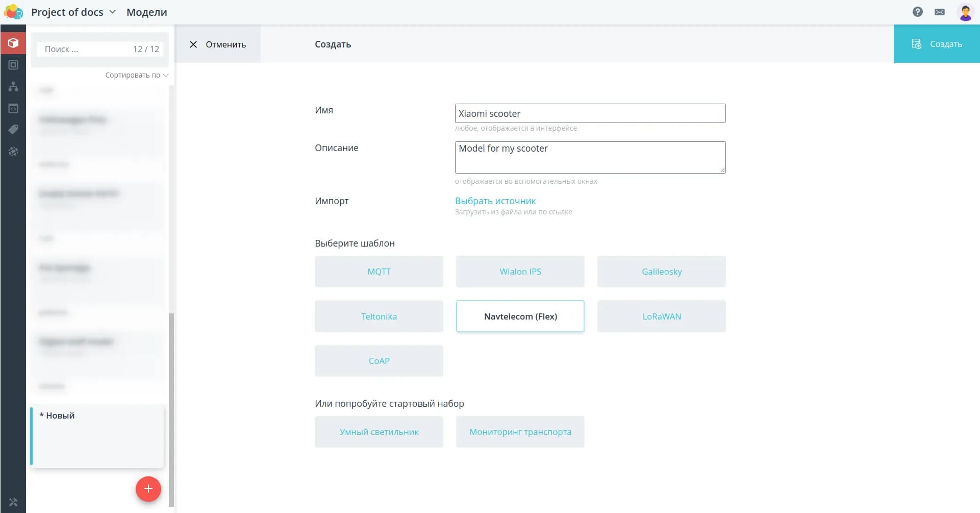The width and height of the screenshot is (980, 513).
Task: Click the 'Выбрать источник' import link
Action: tap(495, 201)
